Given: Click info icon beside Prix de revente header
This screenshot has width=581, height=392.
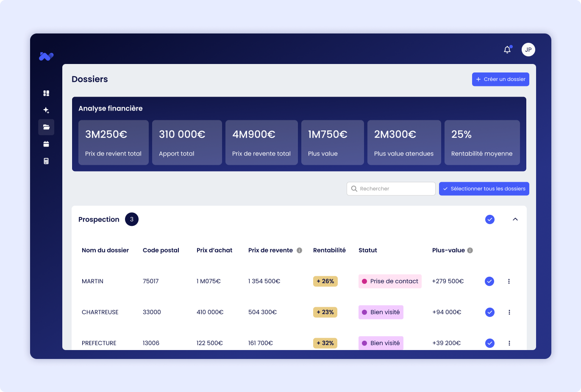Looking at the screenshot, I should [299, 250].
